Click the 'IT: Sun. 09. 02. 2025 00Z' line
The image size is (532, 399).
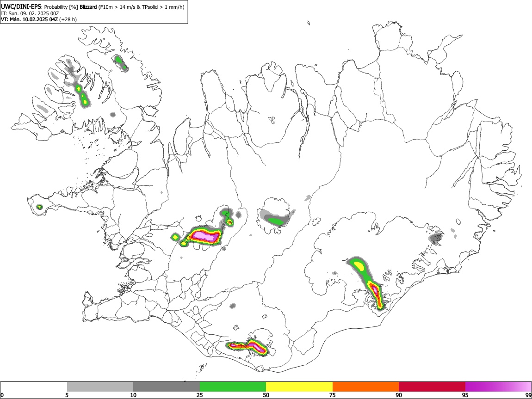(x=30, y=13)
